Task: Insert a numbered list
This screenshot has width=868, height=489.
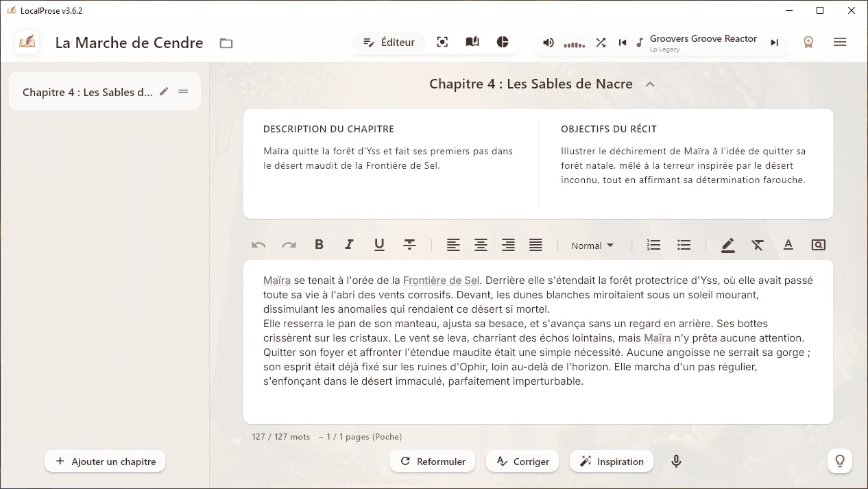Action: [x=653, y=245]
